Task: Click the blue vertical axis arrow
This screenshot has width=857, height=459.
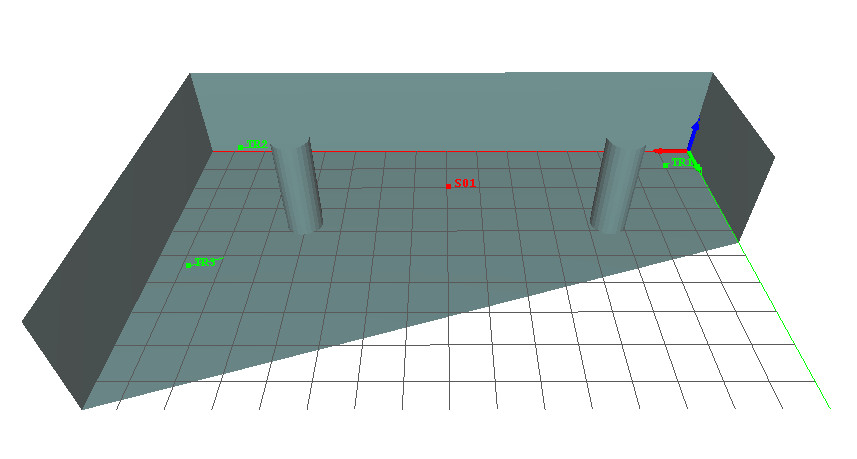Action: pos(693,133)
